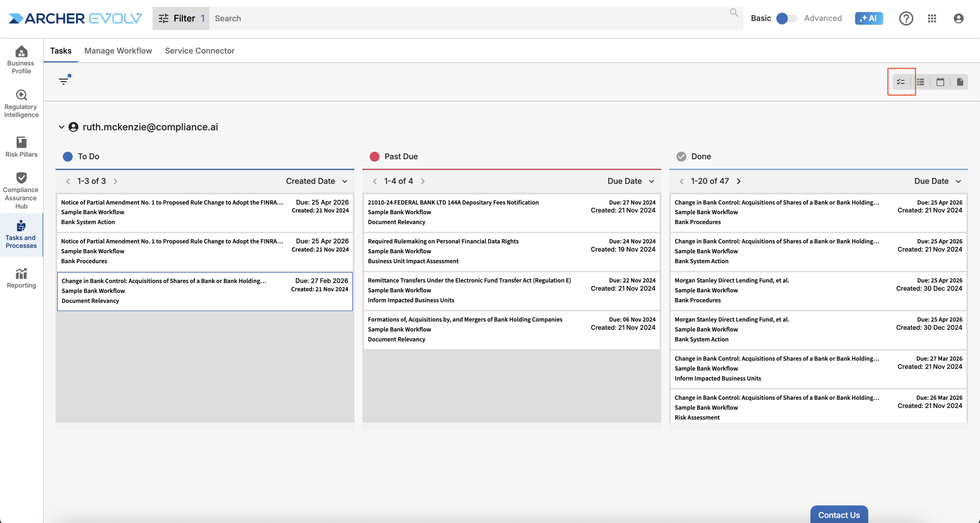Open the apps grid menu

pyautogui.click(x=932, y=18)
